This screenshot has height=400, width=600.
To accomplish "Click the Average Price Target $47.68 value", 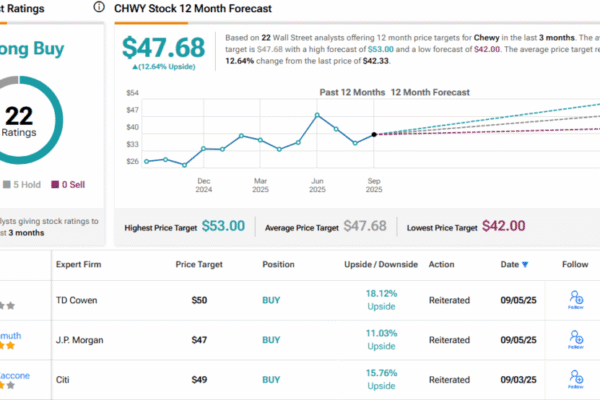I will (x=365, y=226).
